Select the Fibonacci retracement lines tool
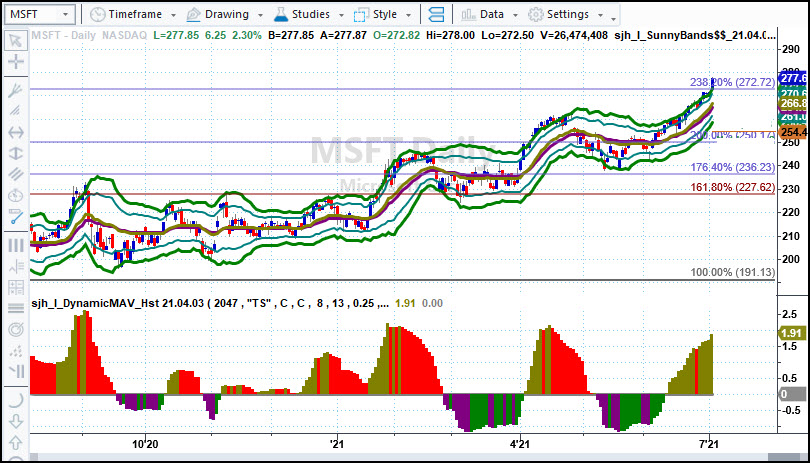 click(x=16, y=266)
